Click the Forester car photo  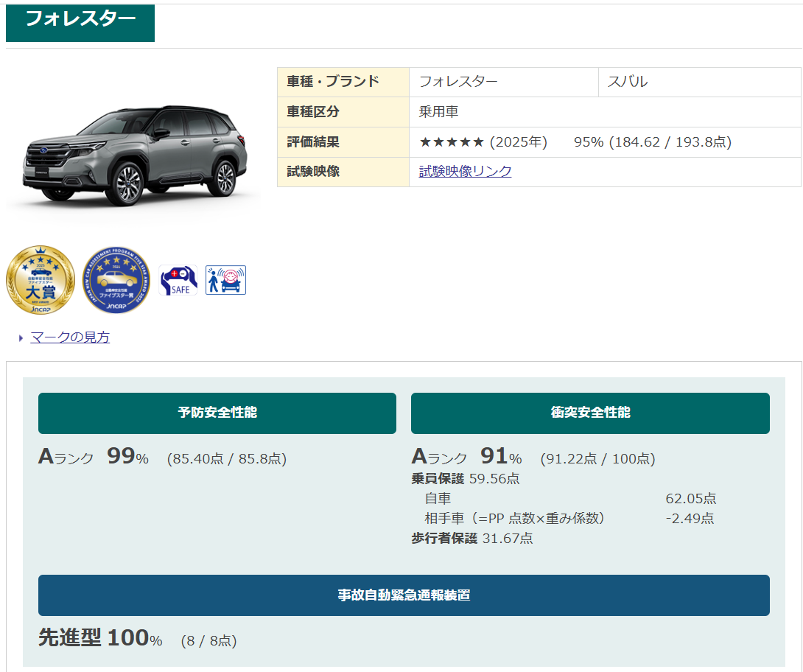[x=134, y=157]
